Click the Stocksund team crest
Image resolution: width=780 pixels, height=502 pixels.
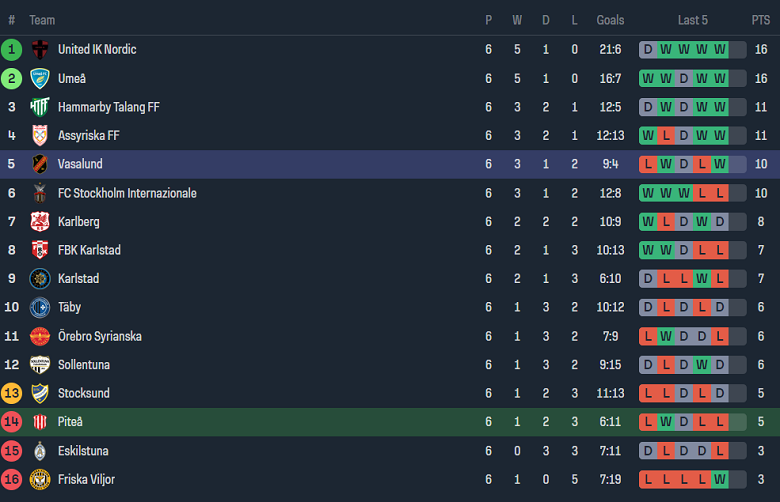(40, 394)
